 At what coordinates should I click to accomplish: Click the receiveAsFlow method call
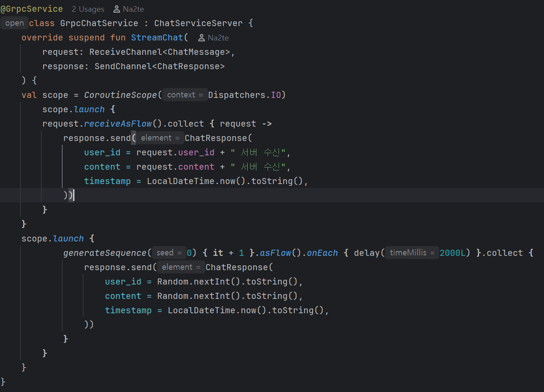(118, 124)
